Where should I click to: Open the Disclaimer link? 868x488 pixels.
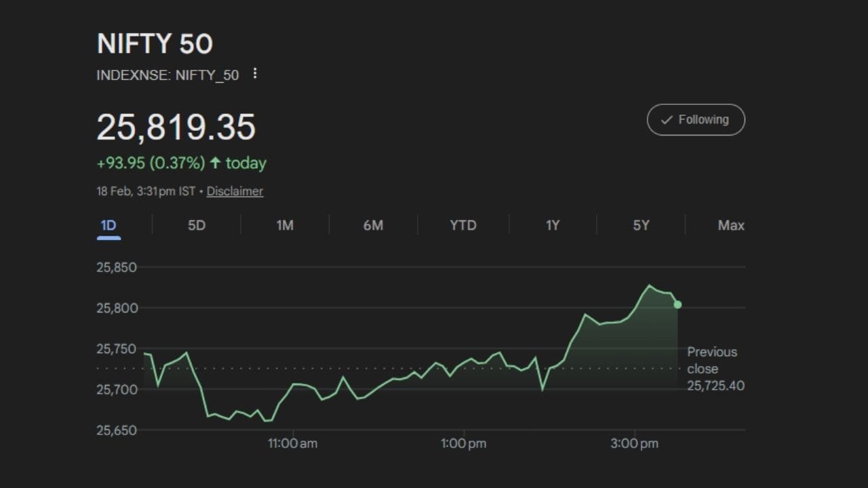pyautogui.click(x=235, y=192)
